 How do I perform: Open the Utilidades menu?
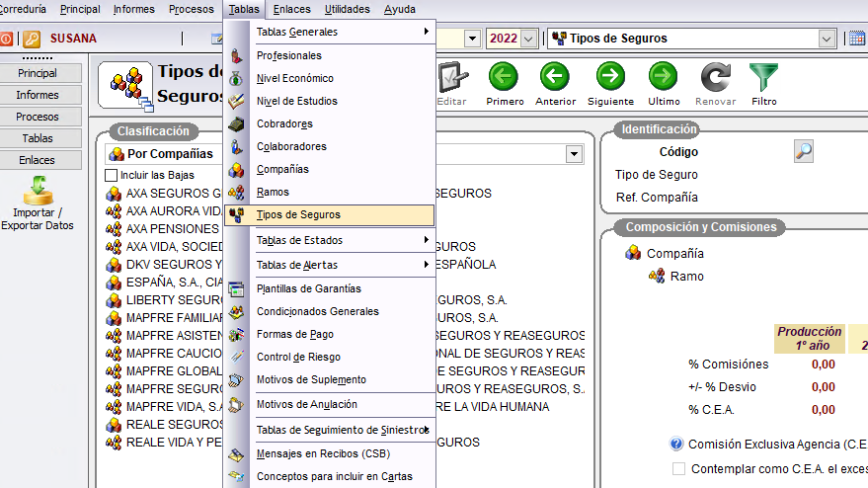pos(347,10)
